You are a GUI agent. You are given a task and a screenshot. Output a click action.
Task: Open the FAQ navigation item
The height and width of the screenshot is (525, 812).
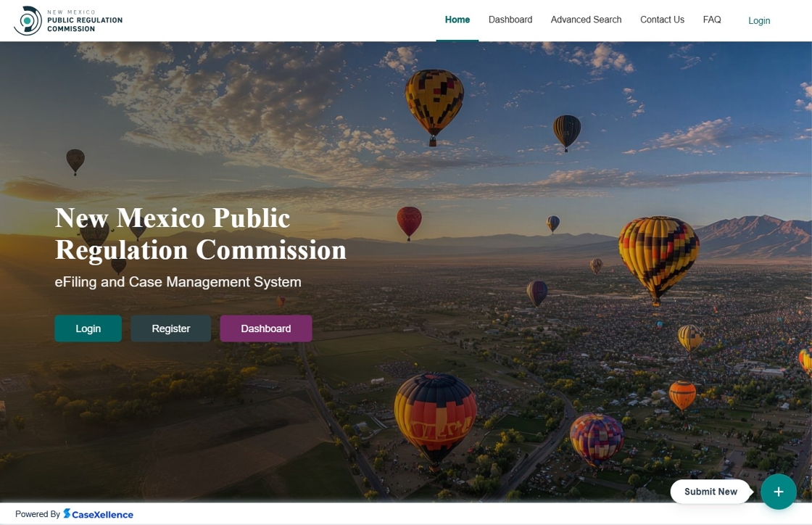pos(711,20)
